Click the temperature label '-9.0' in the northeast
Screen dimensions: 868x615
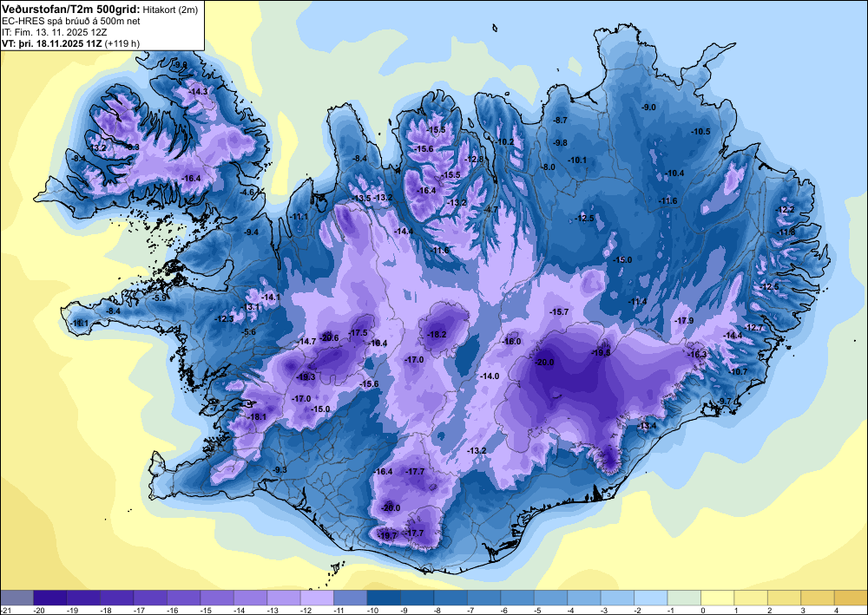coord(648,108)
